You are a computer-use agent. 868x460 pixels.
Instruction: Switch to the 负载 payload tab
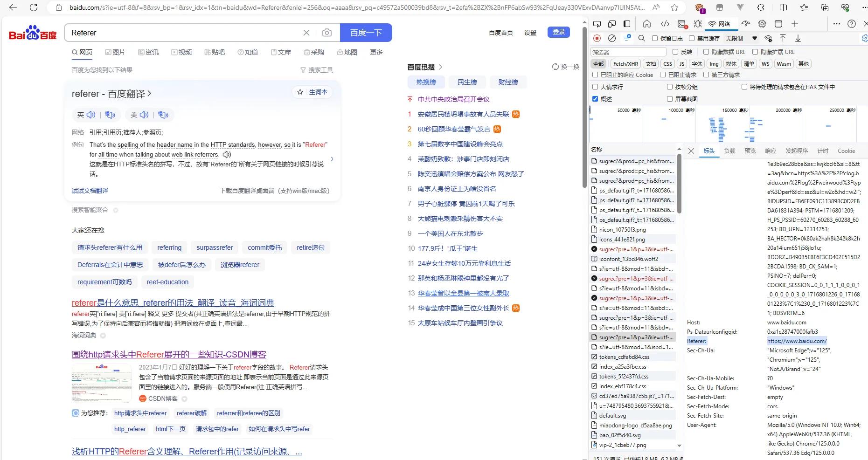coord(729,151)
